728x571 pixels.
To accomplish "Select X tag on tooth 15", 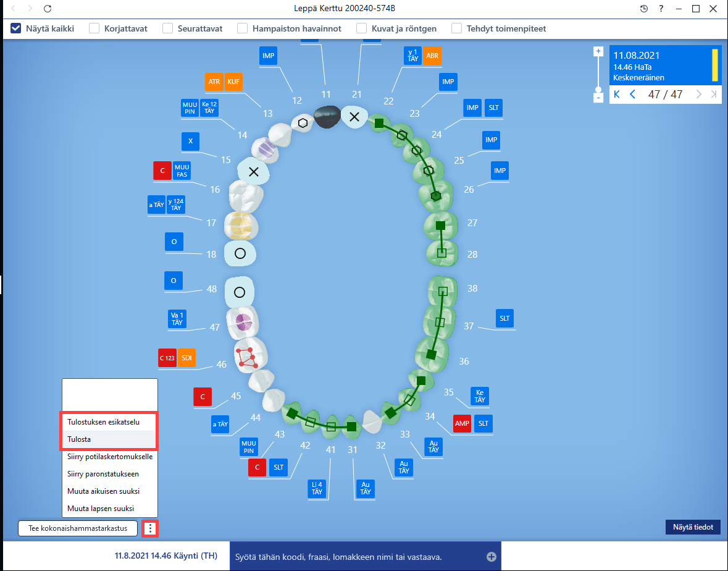I will [190, 142].
